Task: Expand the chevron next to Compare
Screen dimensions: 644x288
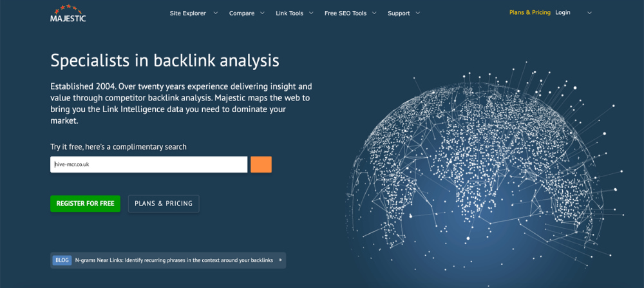Action: pyautogui.click(x=263, y=13)
